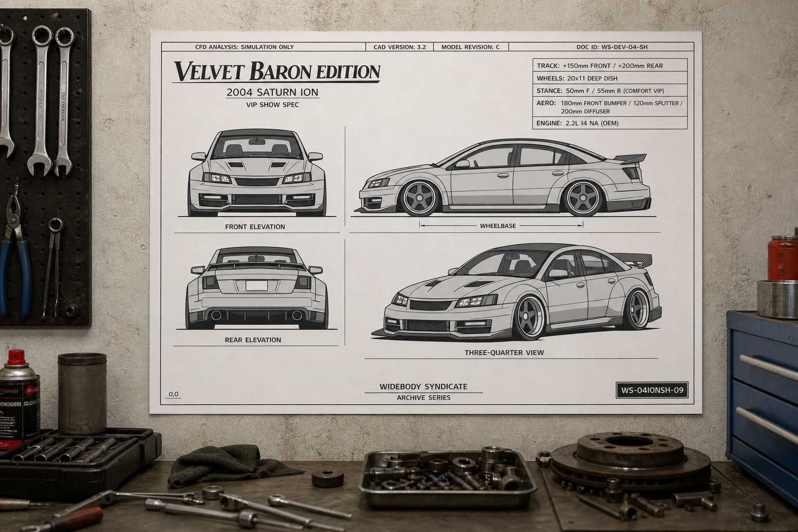Click the 'WIDEBODY SYNDICATE' footer text

[x=423, y=387]
